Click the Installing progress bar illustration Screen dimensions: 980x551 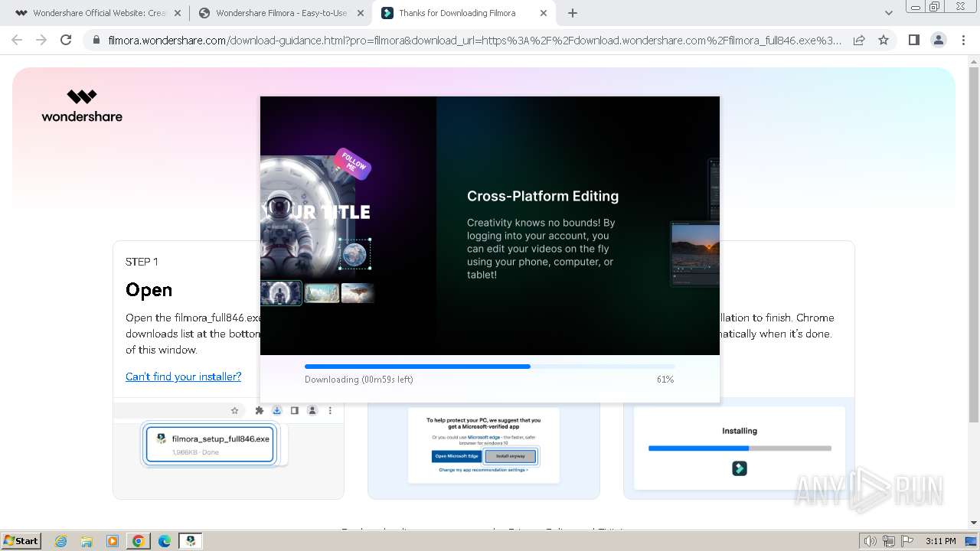tap(740, 448)
